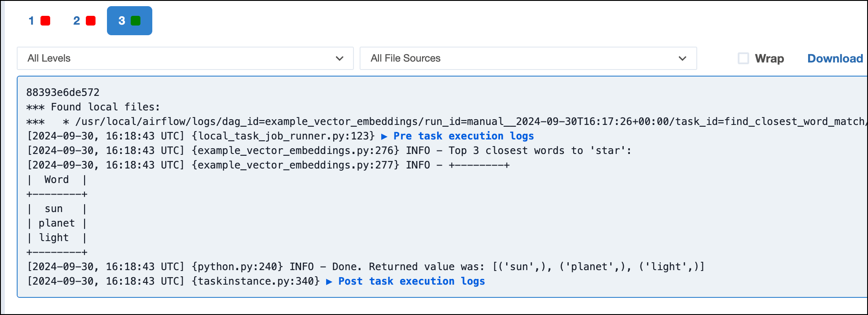This screenshot has width=868, height=315.
Task: Click the green status square on tab 3
Action: click(136, 21)
